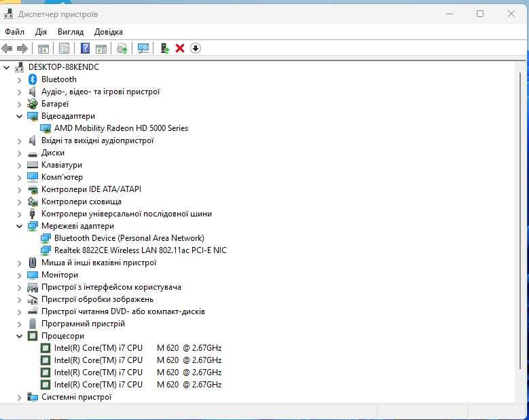Select Контролери сховища label
Viewport: 529px width, 420px height.
(81, 202)
